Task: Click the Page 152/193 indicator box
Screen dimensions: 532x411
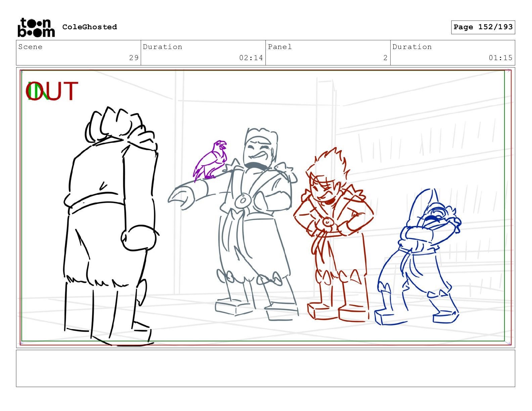Action: tap(483, 27)
